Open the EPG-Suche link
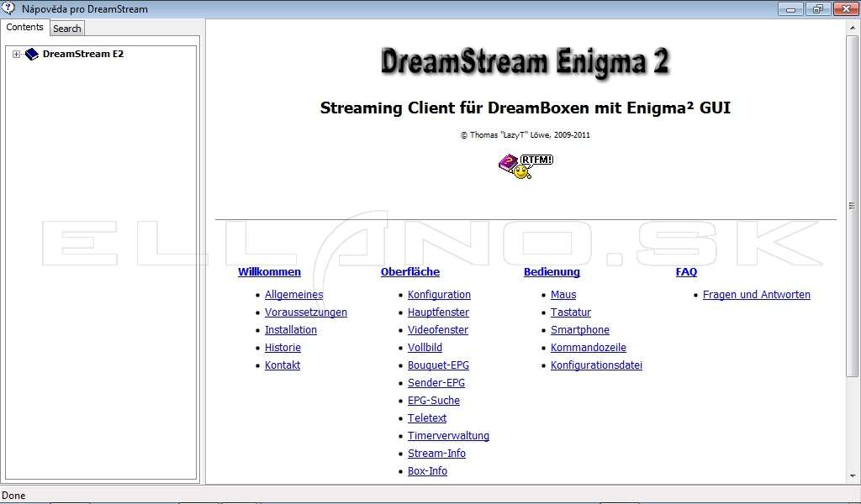 coord(434,401)
